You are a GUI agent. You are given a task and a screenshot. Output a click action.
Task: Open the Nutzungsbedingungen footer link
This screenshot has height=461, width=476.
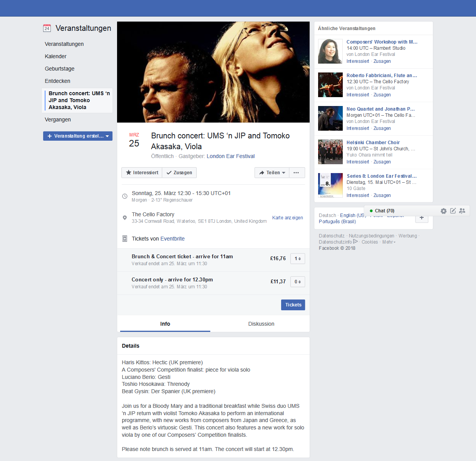click(x=372, y=236)
